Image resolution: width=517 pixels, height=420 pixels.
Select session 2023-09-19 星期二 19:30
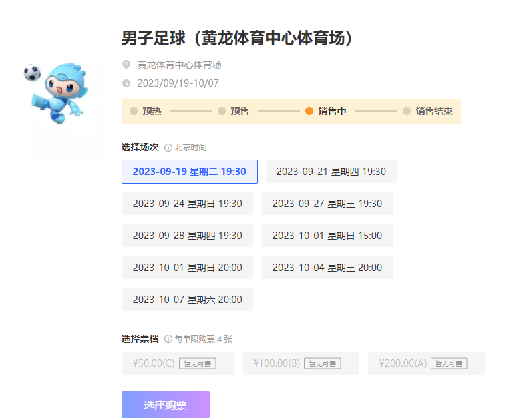(x=190, y=172)
